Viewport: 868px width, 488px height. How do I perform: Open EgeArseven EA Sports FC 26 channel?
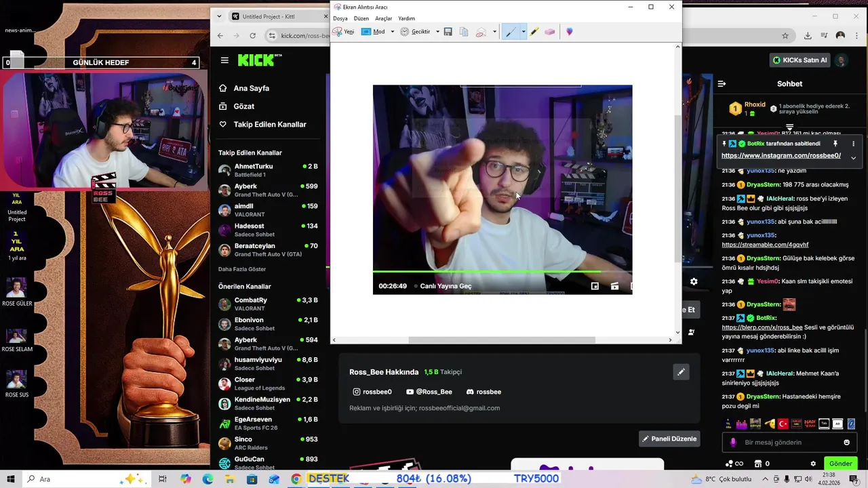tap(268, 424)
